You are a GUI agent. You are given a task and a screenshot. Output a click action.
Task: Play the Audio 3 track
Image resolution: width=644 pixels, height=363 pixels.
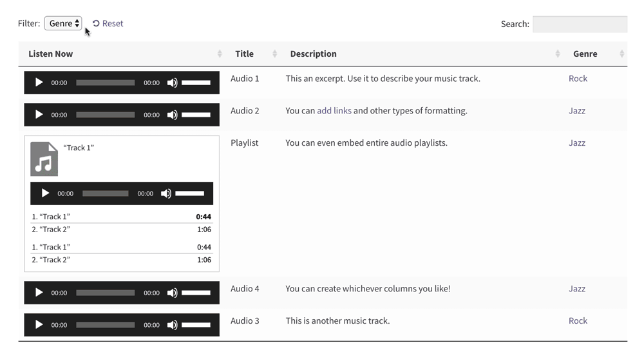click(x=39, y=325)
